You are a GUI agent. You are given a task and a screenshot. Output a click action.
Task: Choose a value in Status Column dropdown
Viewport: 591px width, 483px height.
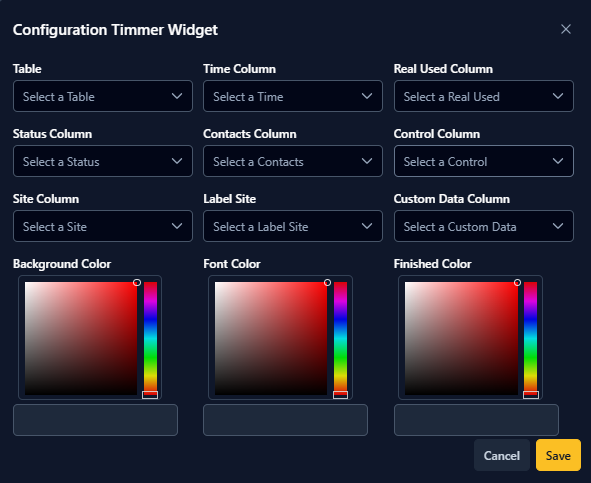click(x=103, y=161)
